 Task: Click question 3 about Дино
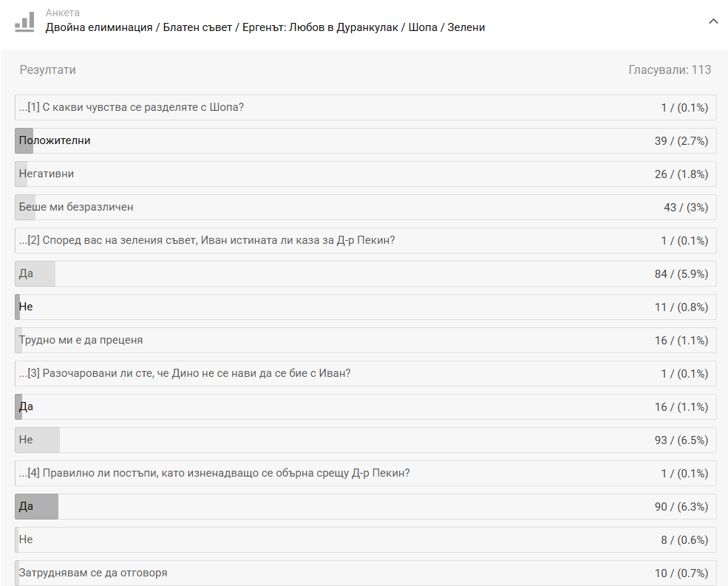(365, 373)
